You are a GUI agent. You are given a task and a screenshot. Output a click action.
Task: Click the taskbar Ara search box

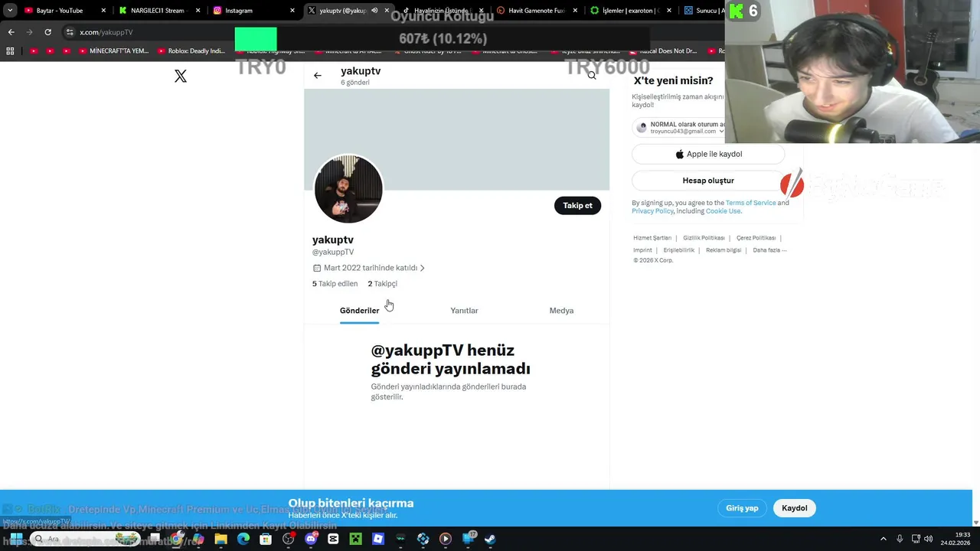(84, 539)
